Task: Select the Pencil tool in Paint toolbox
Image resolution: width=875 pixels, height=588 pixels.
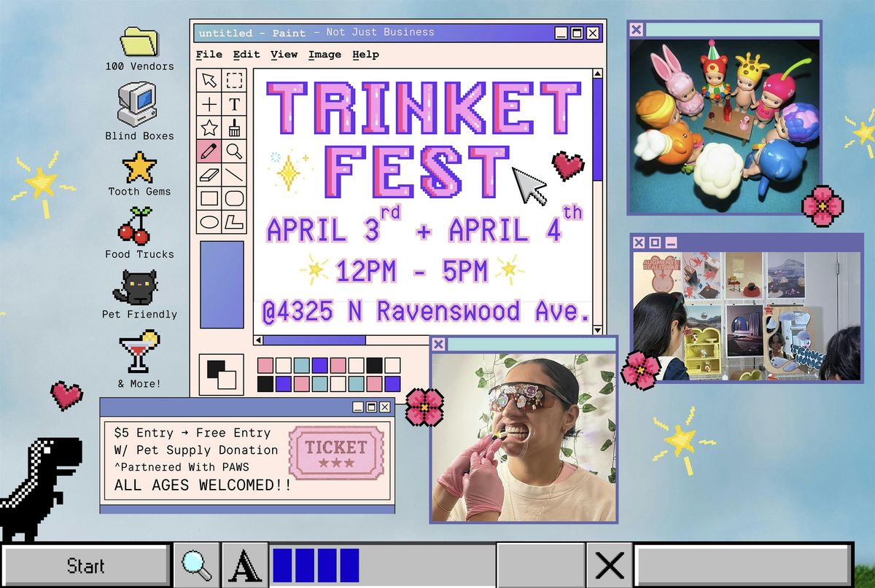Action: point(209,152)
